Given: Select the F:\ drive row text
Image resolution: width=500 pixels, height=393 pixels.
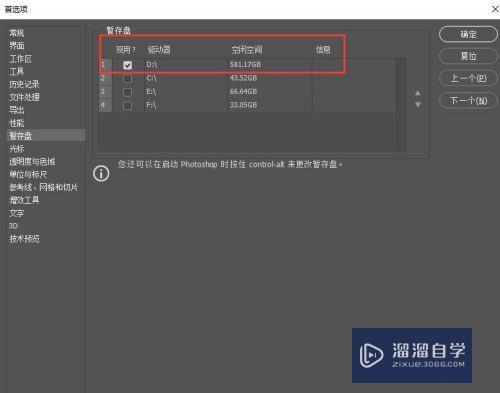Looking at the screenshot, I should pos(151,105).
